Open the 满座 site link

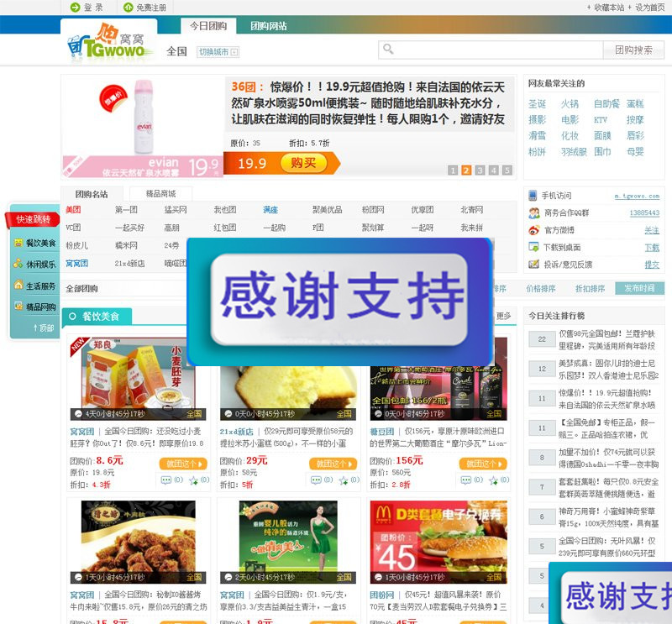270,210
